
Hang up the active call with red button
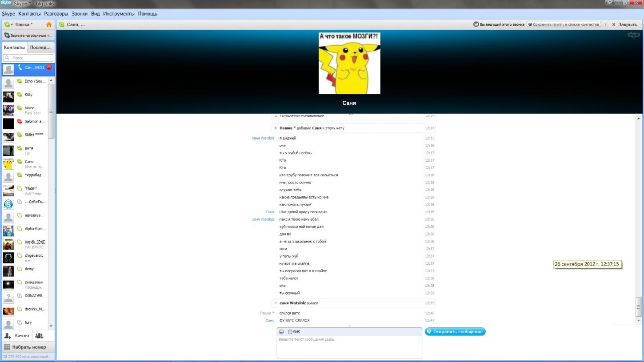[49, 68]
